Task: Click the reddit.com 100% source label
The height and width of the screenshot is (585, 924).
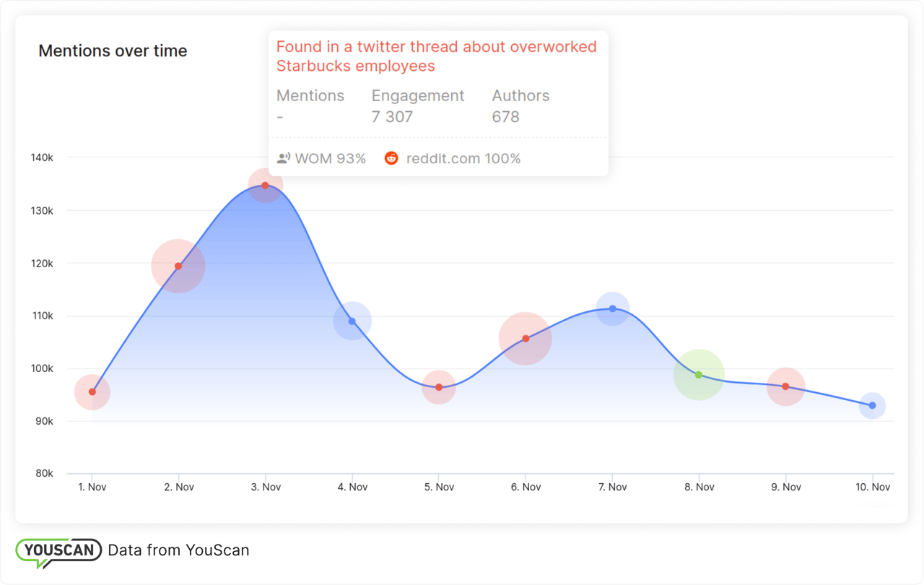Action: point(463,158)
